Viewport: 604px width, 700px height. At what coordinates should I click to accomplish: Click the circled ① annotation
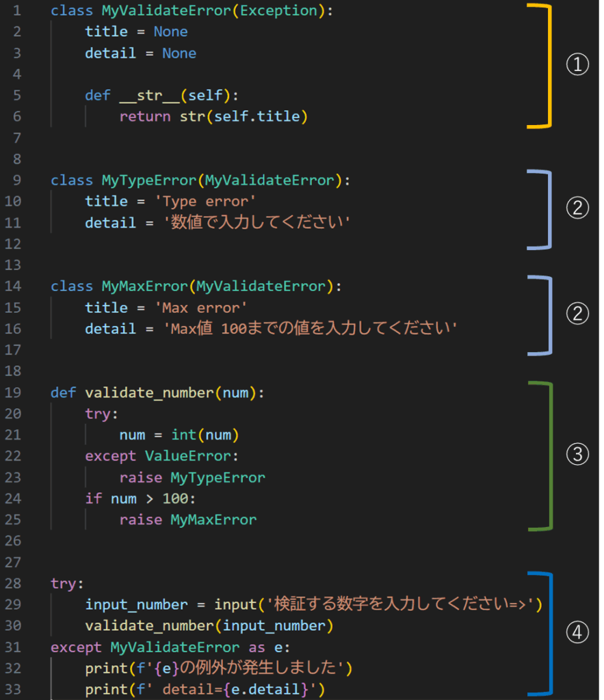(577, 65)
